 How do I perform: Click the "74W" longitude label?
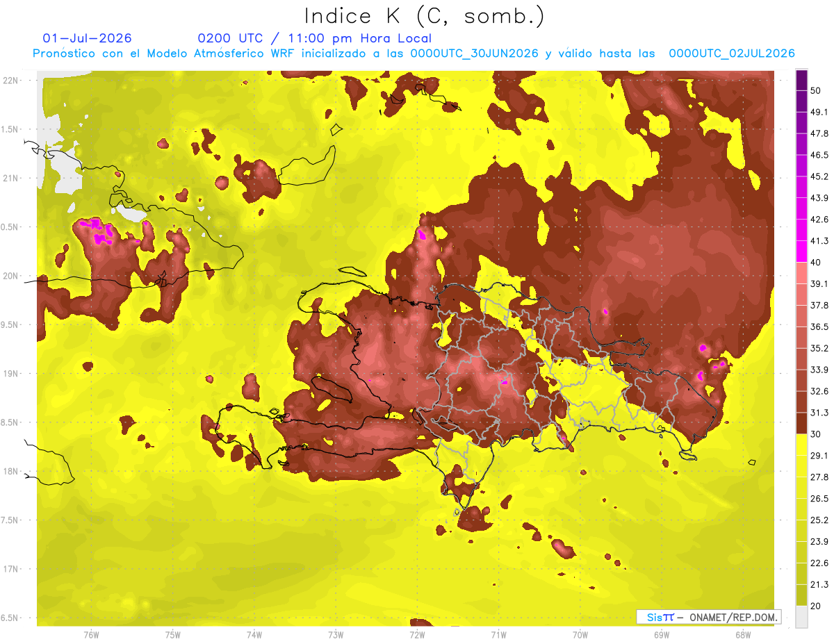tap(254, 635)
